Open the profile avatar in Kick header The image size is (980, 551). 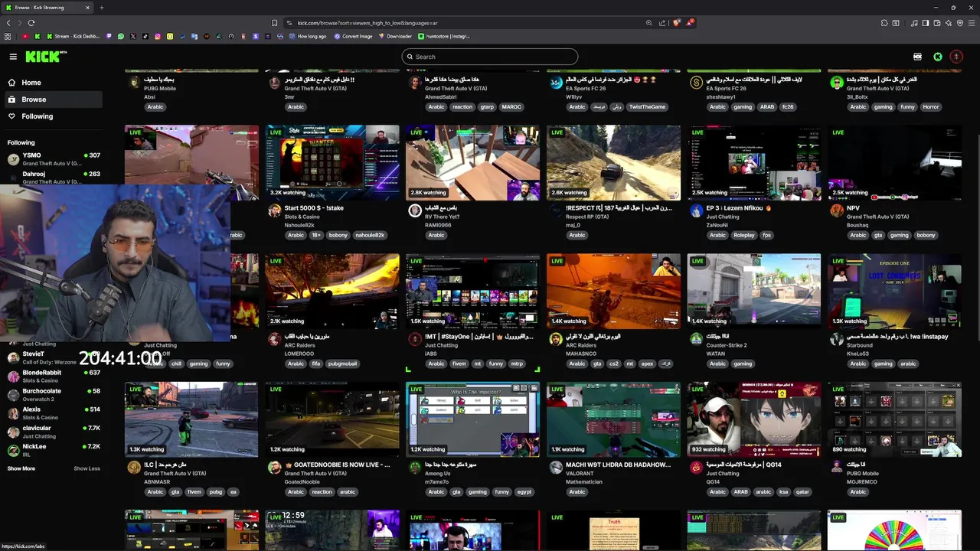(956, 57)
